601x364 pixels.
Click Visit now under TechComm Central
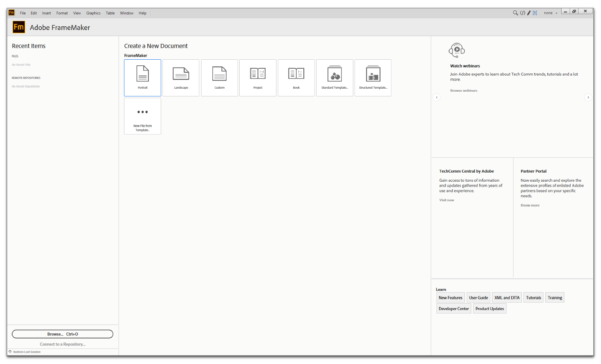coord(446,200)
